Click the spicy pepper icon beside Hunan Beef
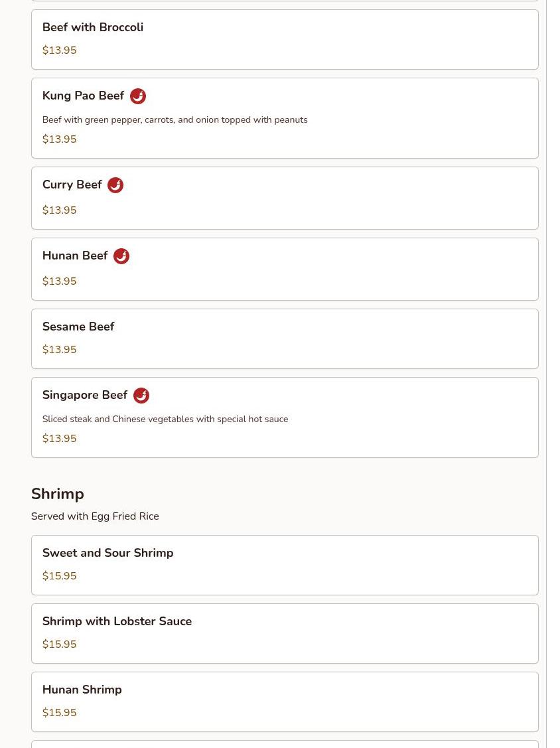This screenshot has width=560, height=748. 121,256
